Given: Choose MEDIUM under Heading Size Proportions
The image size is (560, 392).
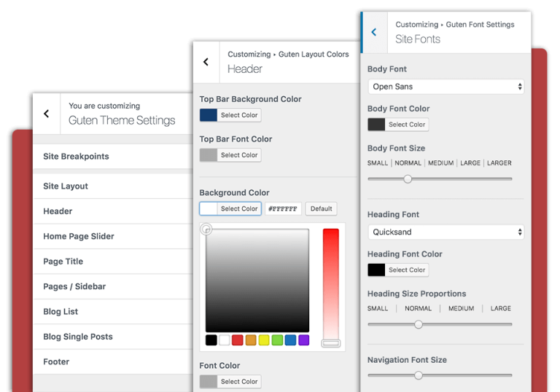Looking at the screenshot, I should [462, 308].
